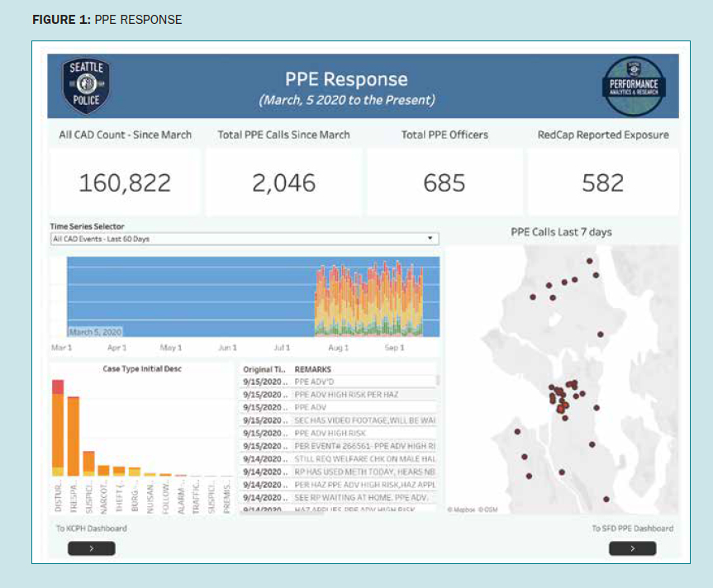Select the TRESPA... bar in the case type chart
Image resolution: width=713 pixels, height=588 pixels.
click(73, 436)
